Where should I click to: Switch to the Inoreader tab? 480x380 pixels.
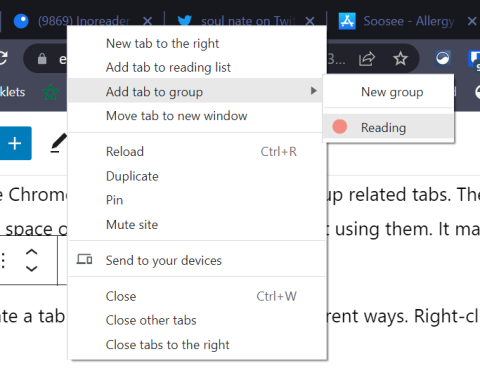(x=83, y=21)
